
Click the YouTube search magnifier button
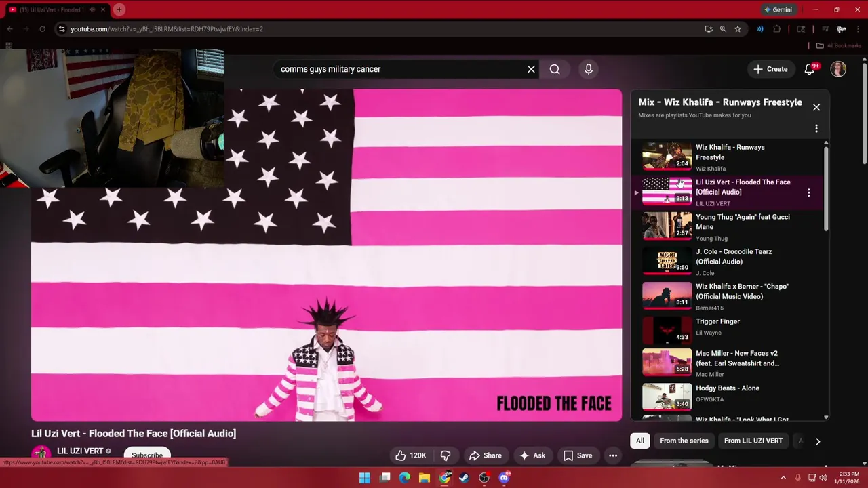click(x=555, y=69)
